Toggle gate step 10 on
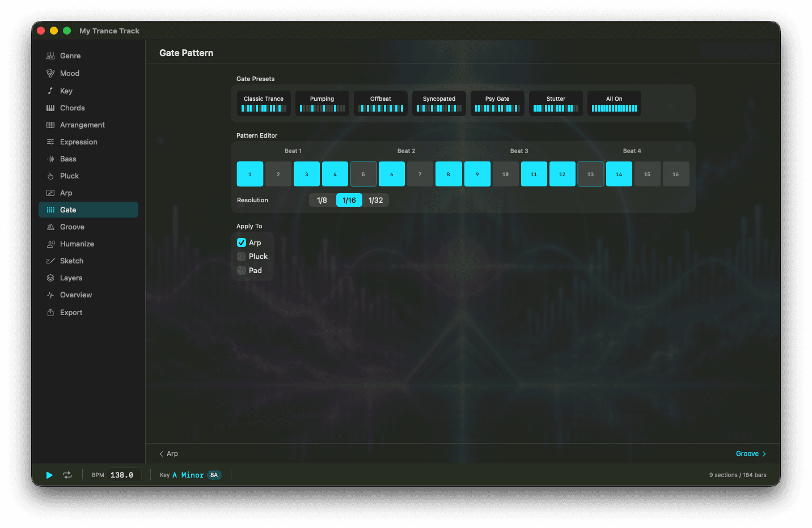812x528 pixels. [x=506, y=174]
